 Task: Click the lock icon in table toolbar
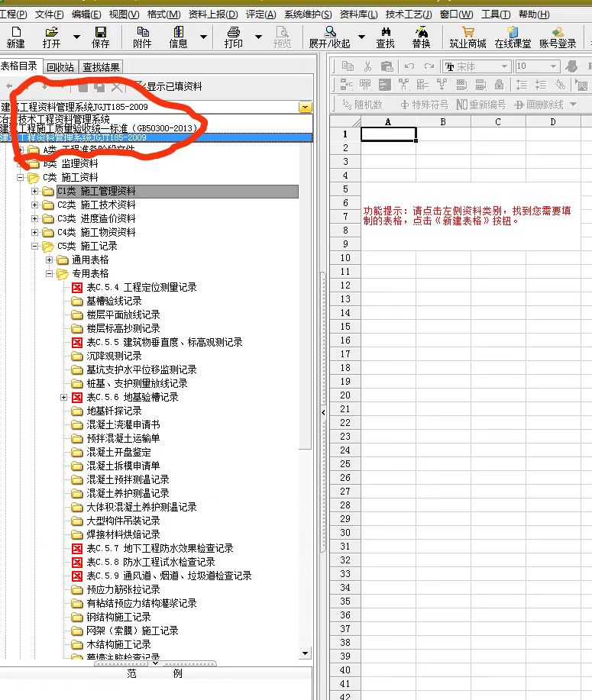pyautogui.click(x=500, y=85)
